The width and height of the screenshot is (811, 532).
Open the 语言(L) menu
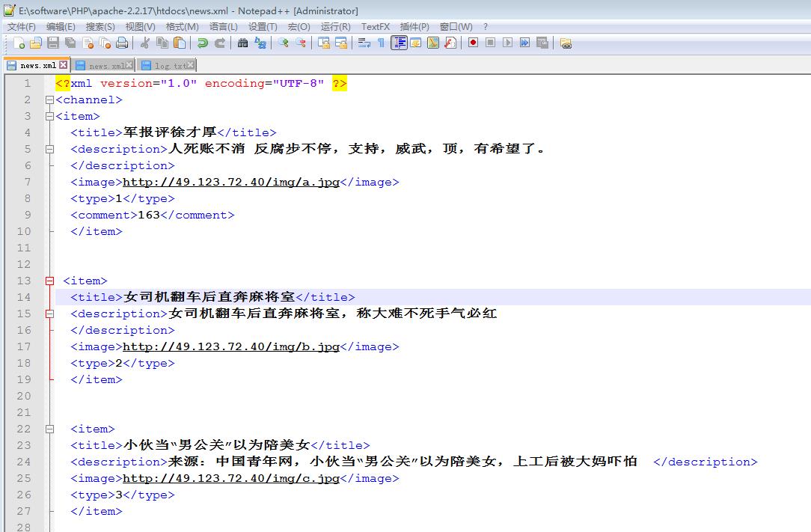224,26
